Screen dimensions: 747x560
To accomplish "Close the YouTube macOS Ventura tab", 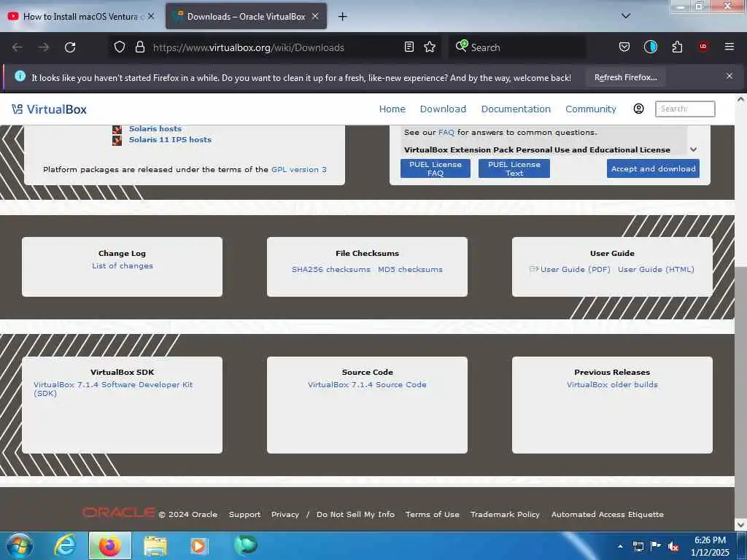I will pyautogui.click(x=151, y=16).
